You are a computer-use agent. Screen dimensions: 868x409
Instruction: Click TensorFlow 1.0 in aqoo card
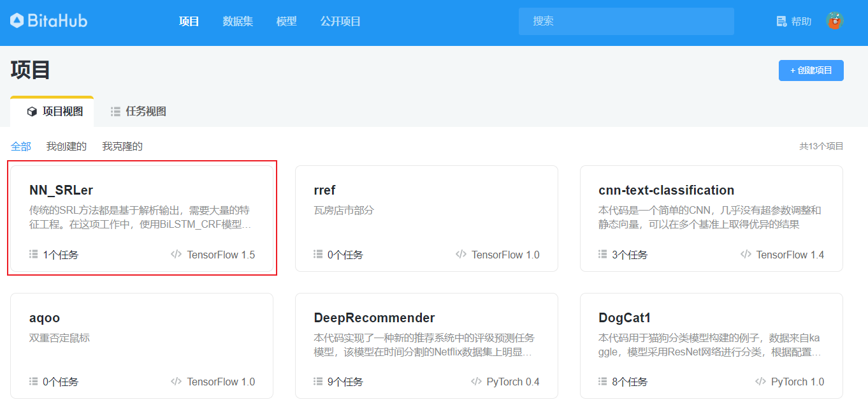tap(221, 382)
